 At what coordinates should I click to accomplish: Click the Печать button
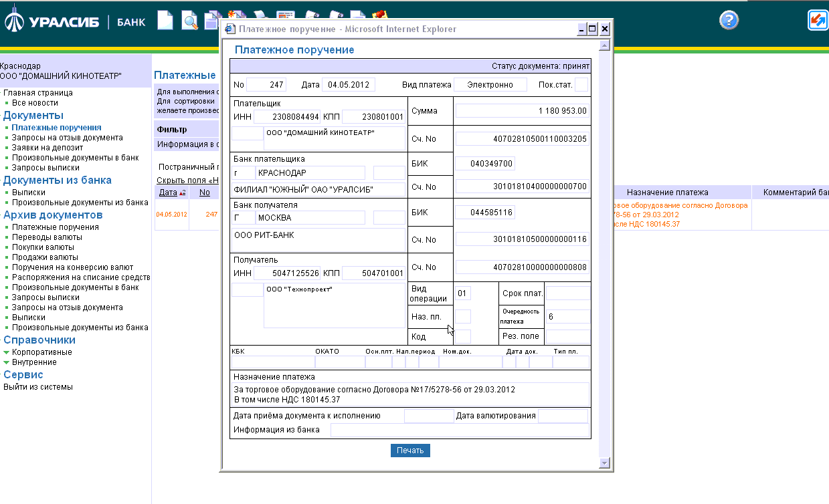click(410, 451)
